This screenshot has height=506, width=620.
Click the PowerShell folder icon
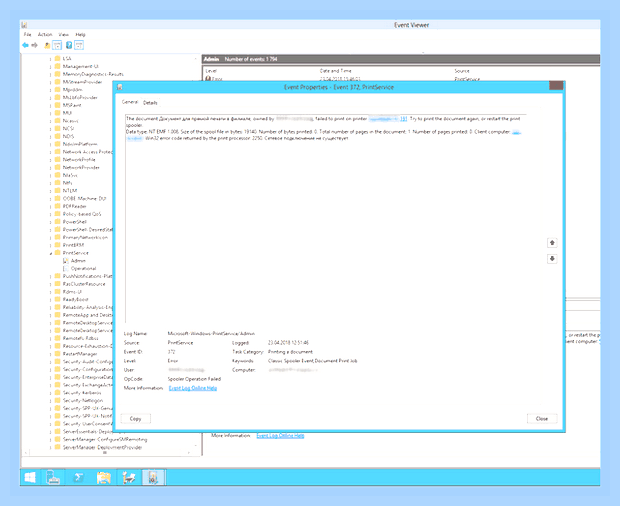pos(58,222)
